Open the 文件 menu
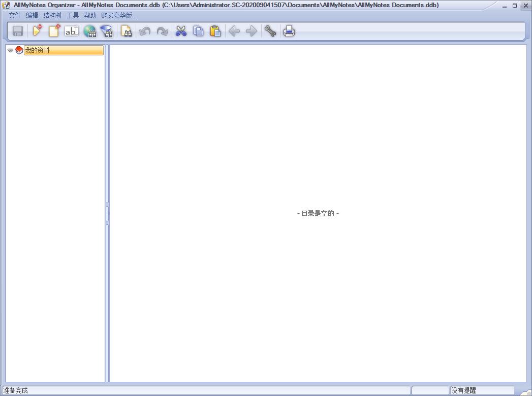This screenshot has width=532, height=396. [x=15, y=15]
